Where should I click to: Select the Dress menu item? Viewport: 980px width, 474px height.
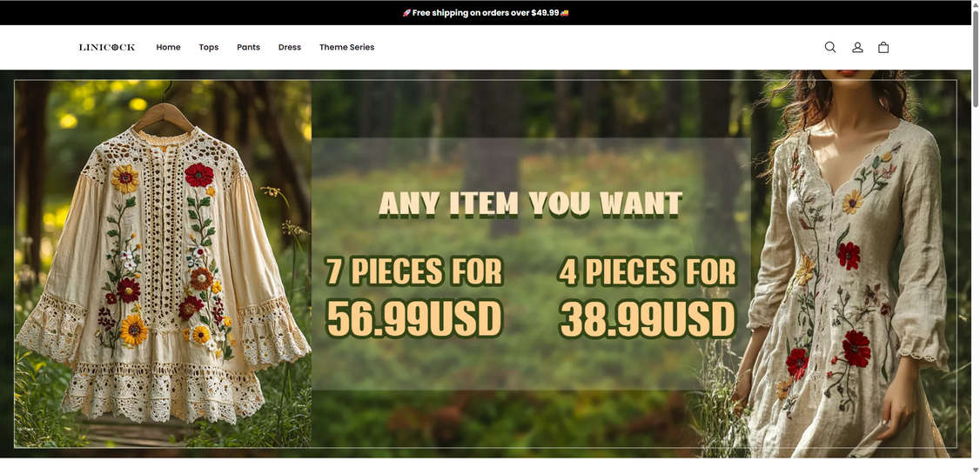(289, 47)
